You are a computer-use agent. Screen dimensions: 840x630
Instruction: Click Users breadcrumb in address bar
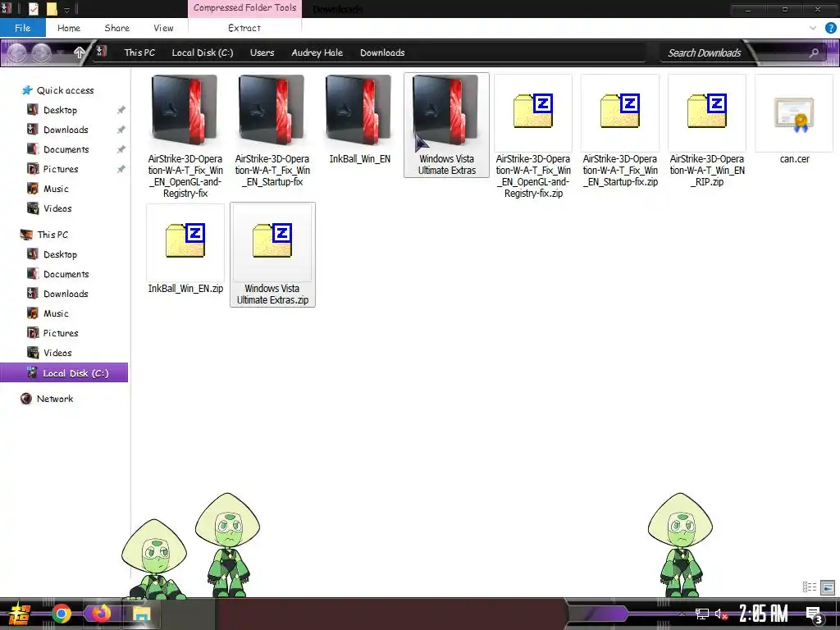(262, 52)
